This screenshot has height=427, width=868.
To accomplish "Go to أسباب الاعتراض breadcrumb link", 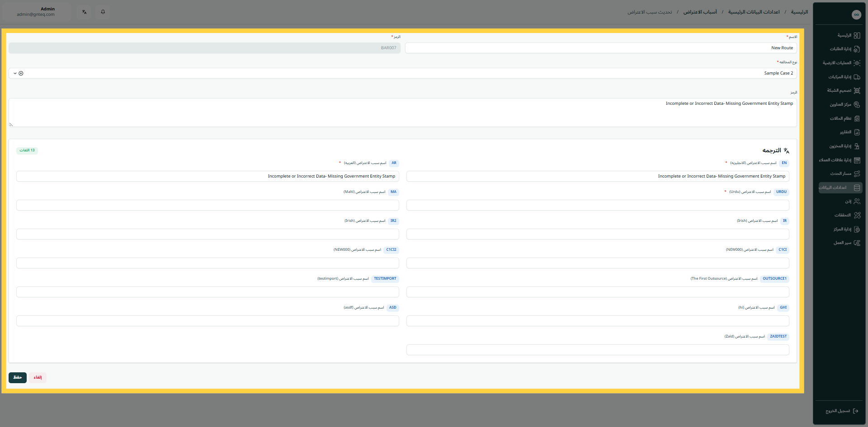I will [700, 12].
